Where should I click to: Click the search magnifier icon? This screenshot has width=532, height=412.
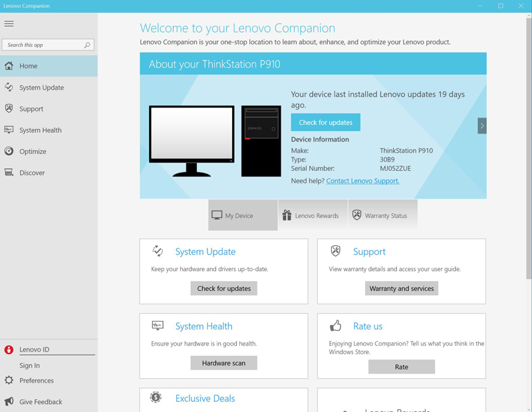click(x=87, y=45)
